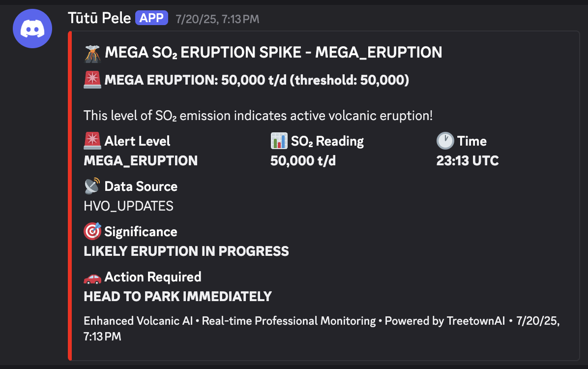This screenshot has height=369, width=588.
Task: Click the siren emoji beside MEGA ERUPTION line
Action: (92, 80)
